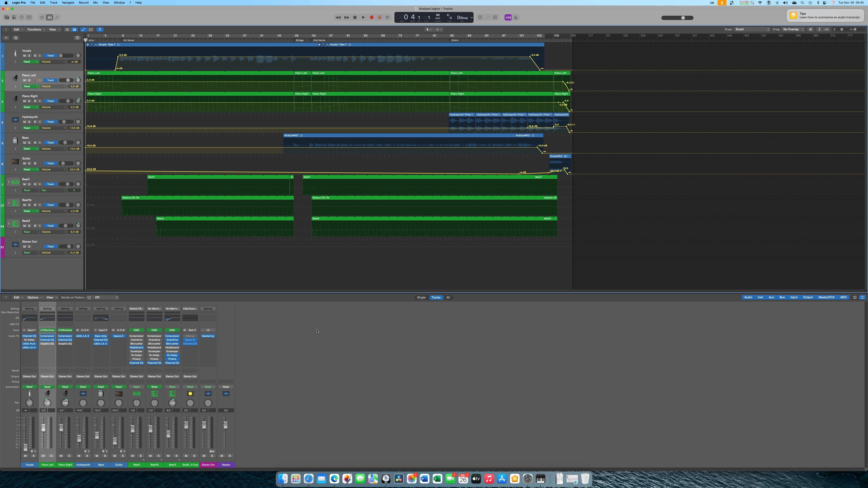Open the Track menu in menu bar
Screen dimensions: 868x488
[54, 3]
